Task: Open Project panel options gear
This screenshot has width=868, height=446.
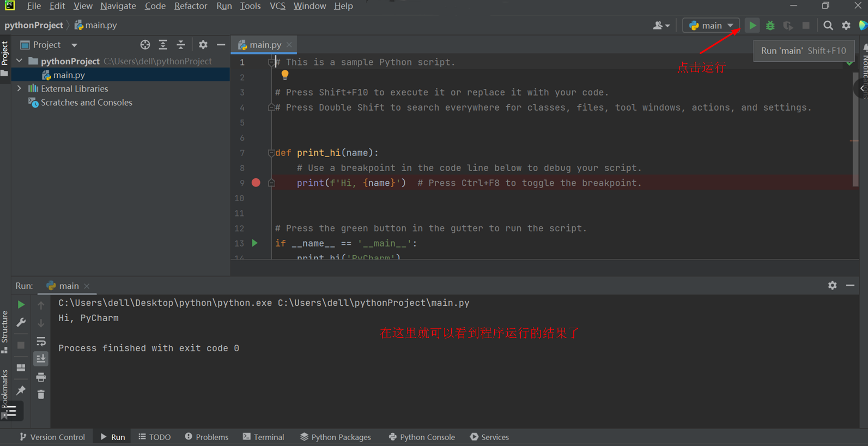Action: [x=203, y=45]
